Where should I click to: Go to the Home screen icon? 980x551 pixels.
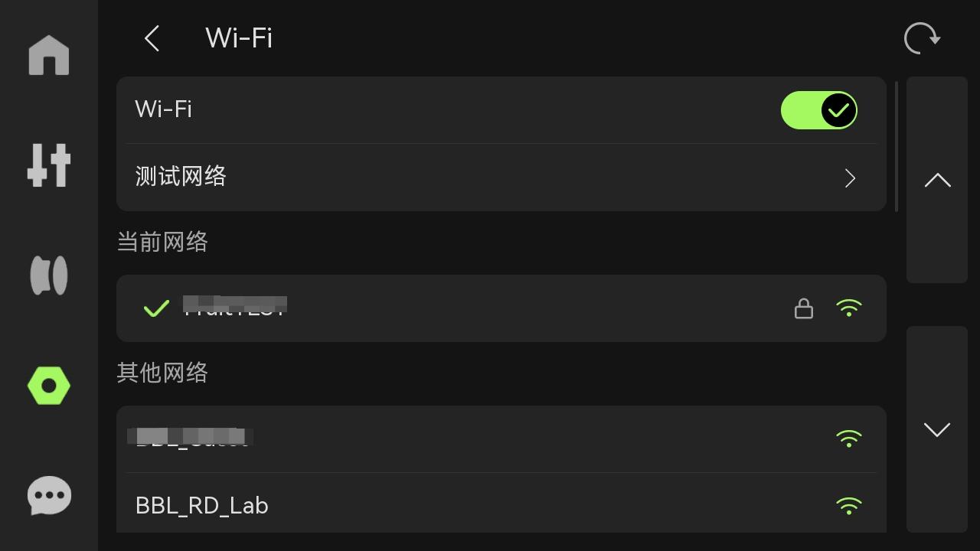pos(49,55)
